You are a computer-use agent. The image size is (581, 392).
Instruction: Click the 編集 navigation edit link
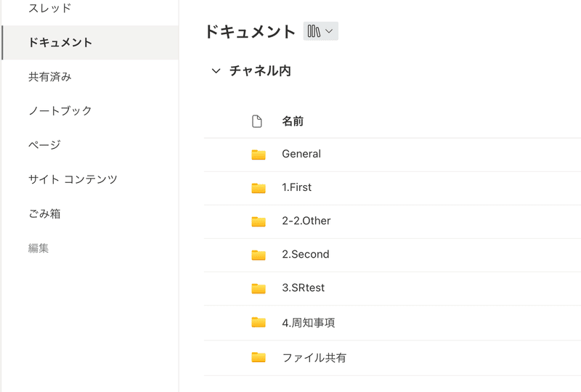pyautogui.click(x=38, y=248)
